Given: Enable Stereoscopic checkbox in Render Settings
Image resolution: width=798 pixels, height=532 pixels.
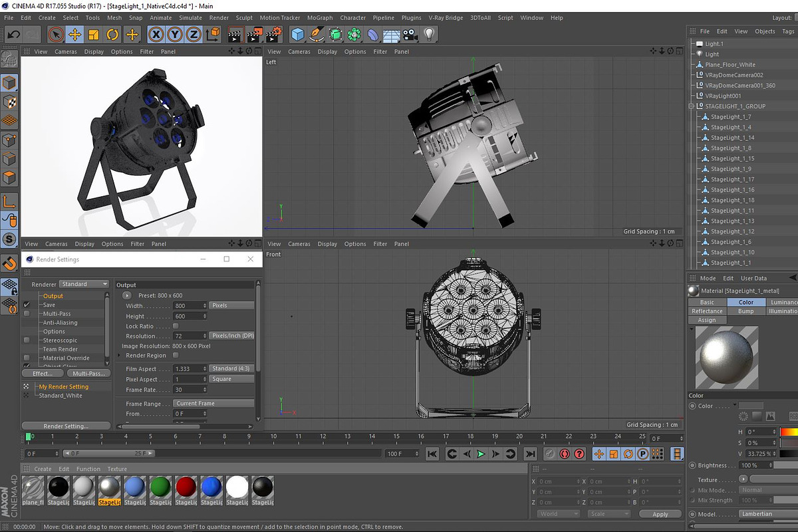Looking at the screenshot, I should pyautogui.click(x=27, y=340).
